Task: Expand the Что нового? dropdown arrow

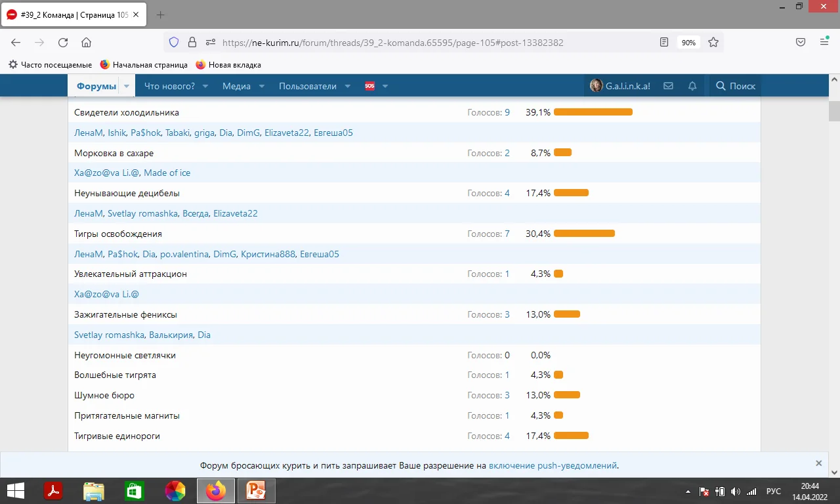Action: pyautogui.click(x=205, y=86)
